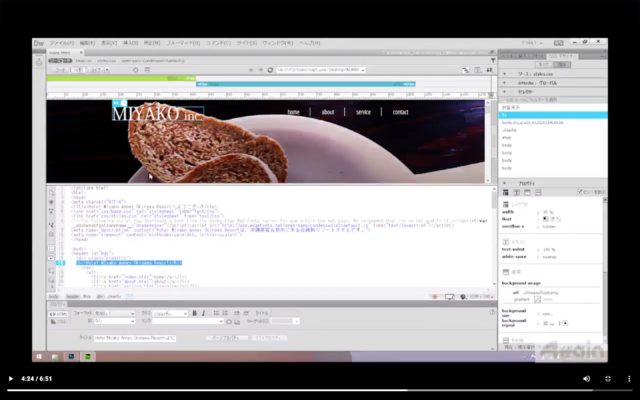Click the green media query bar

coord(121,78)
